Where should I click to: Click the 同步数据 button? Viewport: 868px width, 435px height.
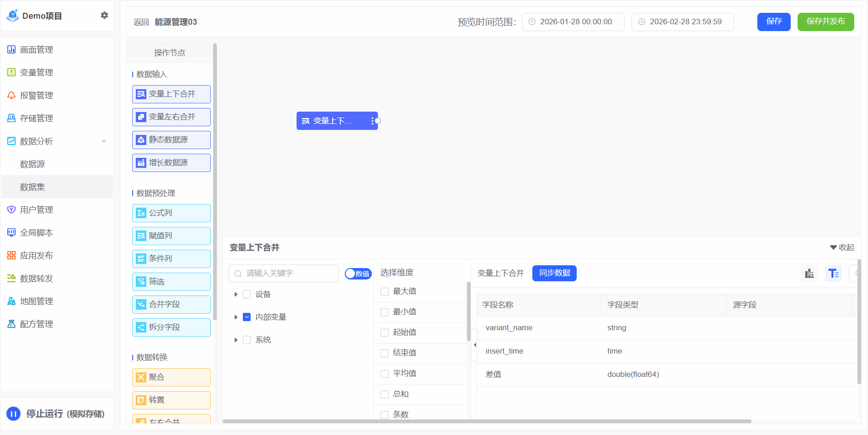point(554,273)
